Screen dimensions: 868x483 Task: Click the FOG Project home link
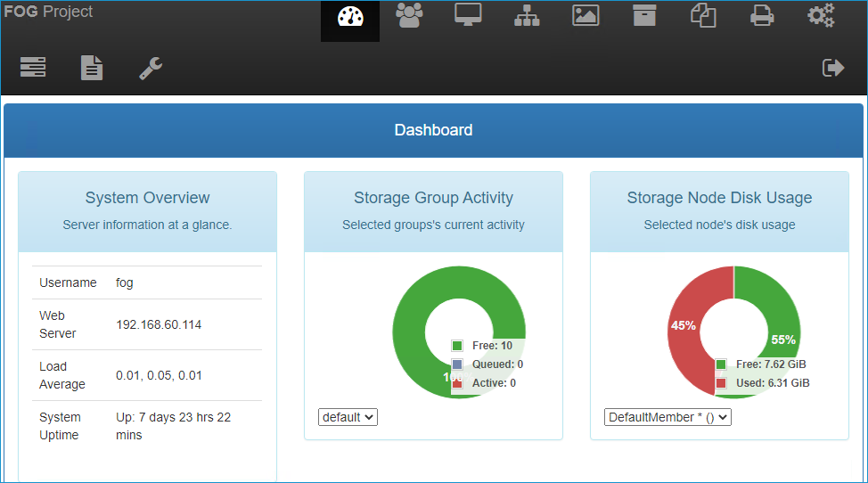click(48, 12)
